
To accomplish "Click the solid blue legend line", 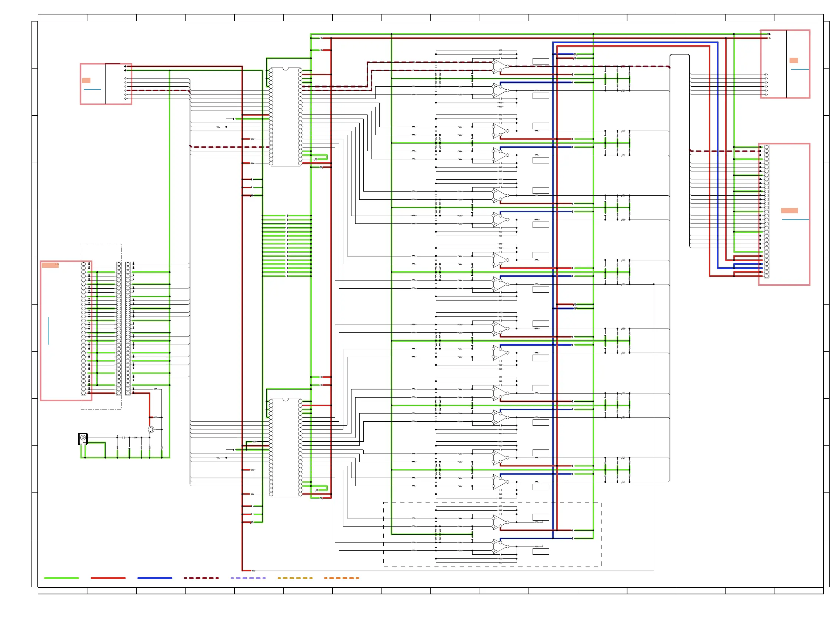I will click(x=155, y=578).
